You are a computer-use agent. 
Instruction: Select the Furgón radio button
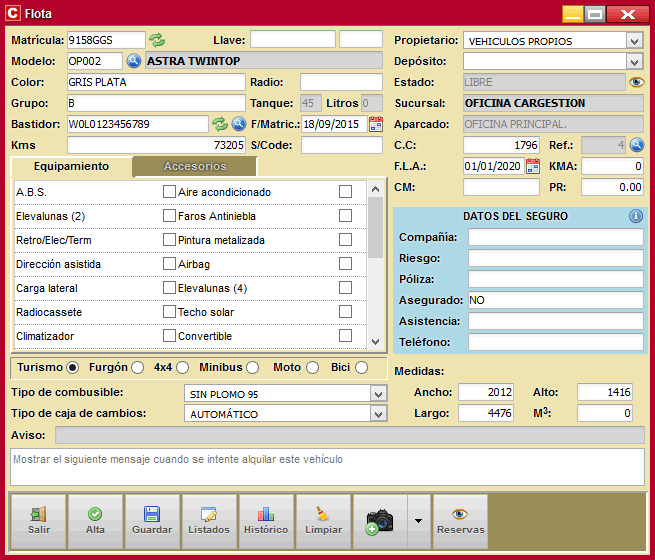pyautogui.click(x=137, y=367)
